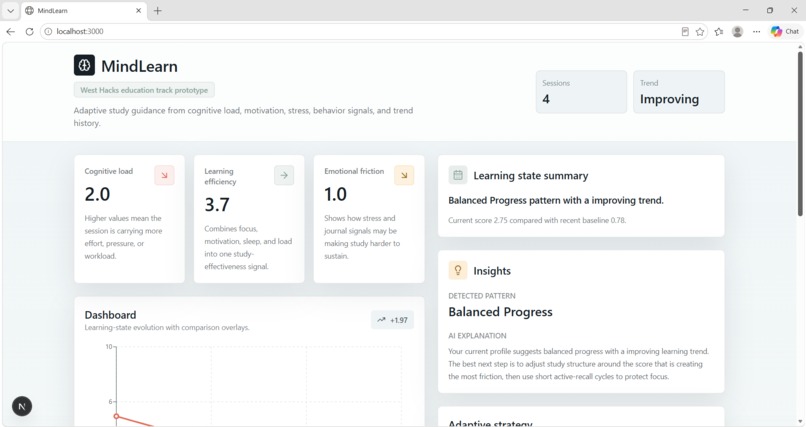
Task: Click the first data point on dashboard chart
Action: tap(116, 416)
